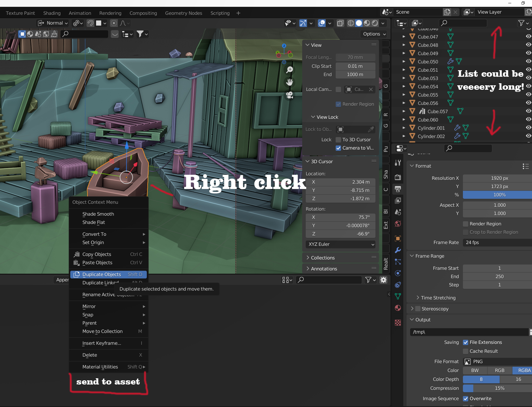Open the Object Data mesh properties tab
Screen dimensions: 532x407
pyautogui.click(x=398, y=296)
